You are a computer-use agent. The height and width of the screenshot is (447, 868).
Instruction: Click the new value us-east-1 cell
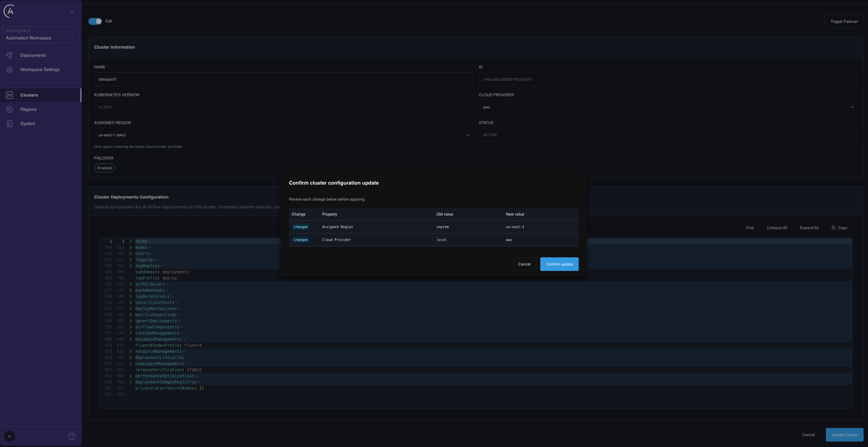(x=515, y=227)
